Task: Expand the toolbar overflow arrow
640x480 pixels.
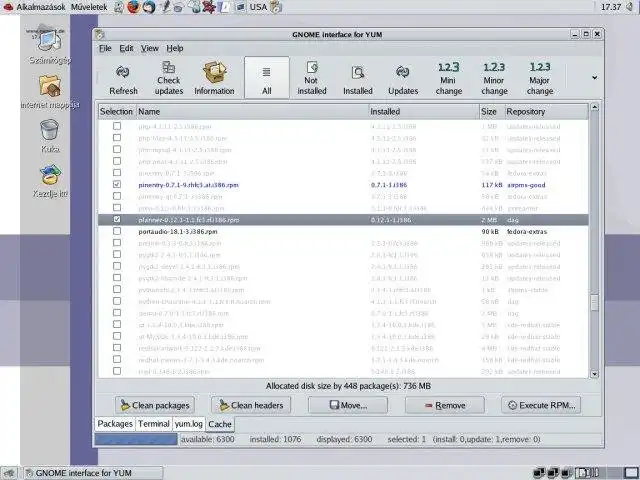Action: [594, 78]
